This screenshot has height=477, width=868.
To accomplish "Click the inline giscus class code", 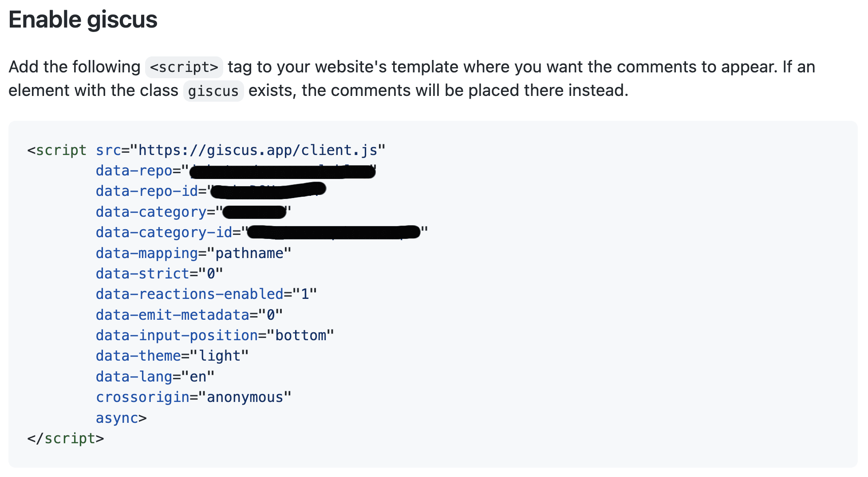I will coord(213,91).
